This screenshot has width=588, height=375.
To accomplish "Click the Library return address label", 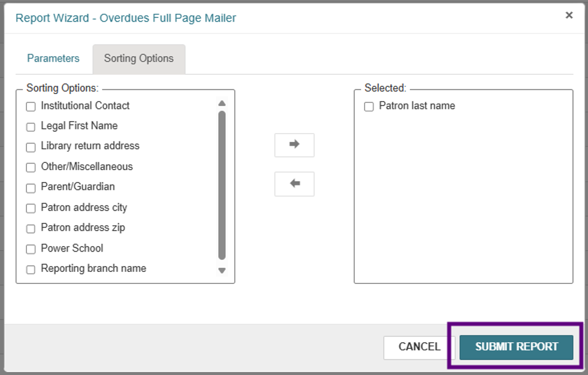I will point(90,146).
